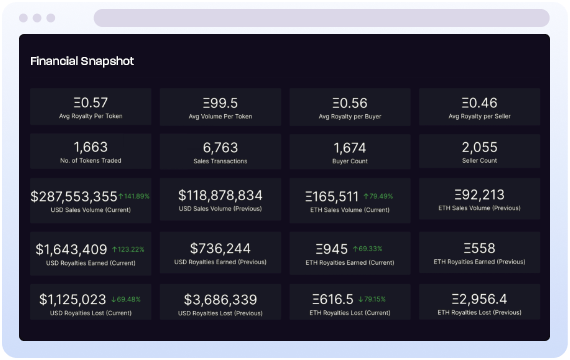Click the 141.89% increase indicator
This screenshot has height=360, width=570.
(134, 196)
